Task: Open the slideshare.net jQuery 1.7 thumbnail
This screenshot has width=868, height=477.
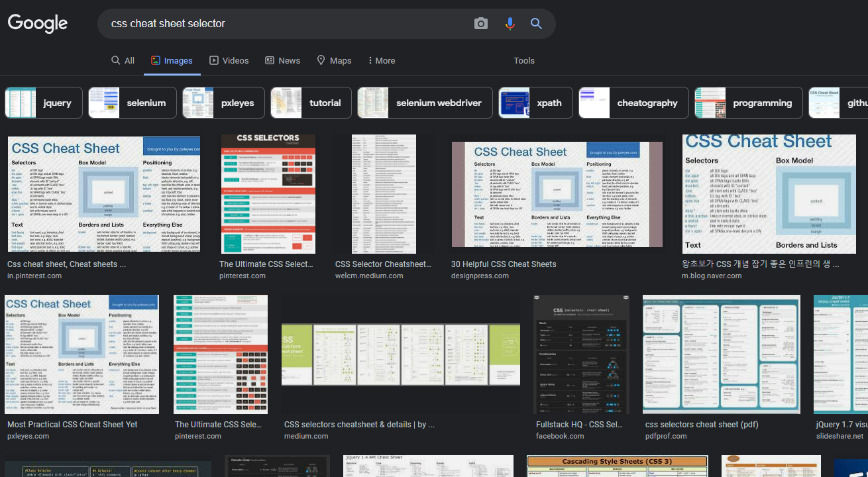Action: point(841,354)
